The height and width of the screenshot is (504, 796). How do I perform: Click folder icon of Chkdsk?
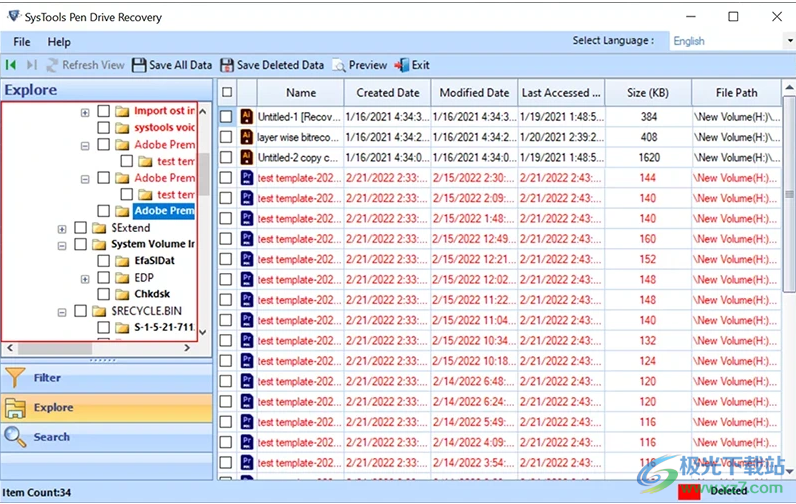[x=122, y=294]
